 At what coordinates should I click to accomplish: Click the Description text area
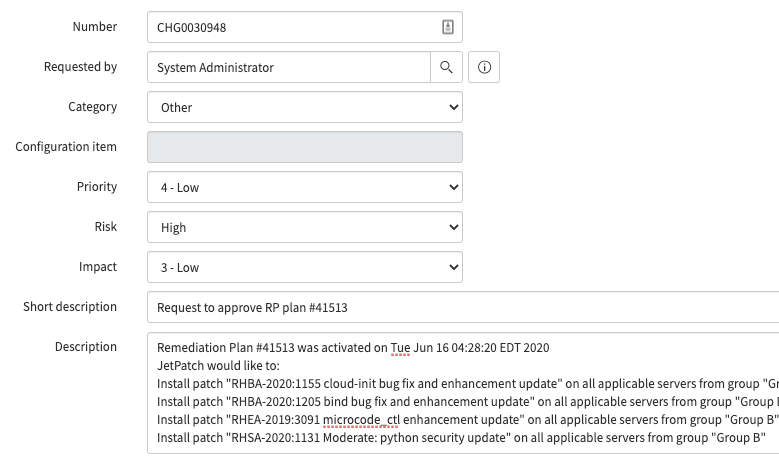463,393
